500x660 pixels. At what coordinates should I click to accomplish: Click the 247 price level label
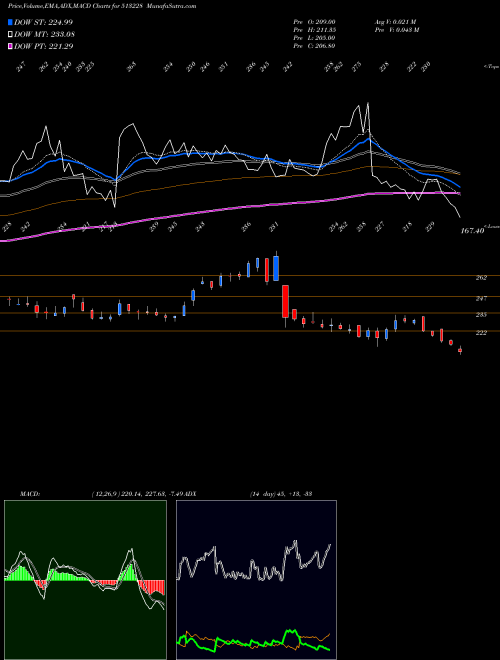(481, 298)
